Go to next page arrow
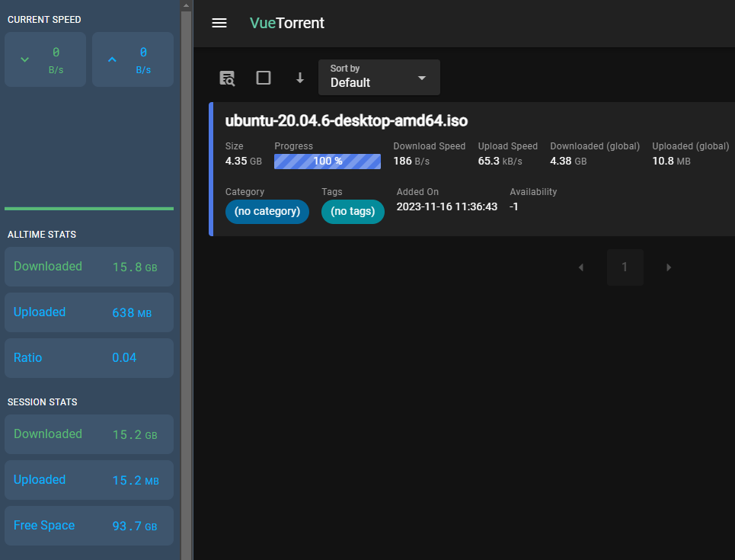This screenshot has height=560, width=735. [669, 267]
